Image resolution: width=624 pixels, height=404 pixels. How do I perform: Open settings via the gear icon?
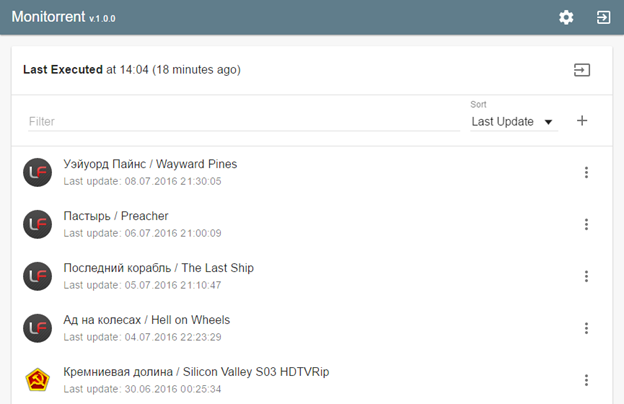click(x=566, y=18)
